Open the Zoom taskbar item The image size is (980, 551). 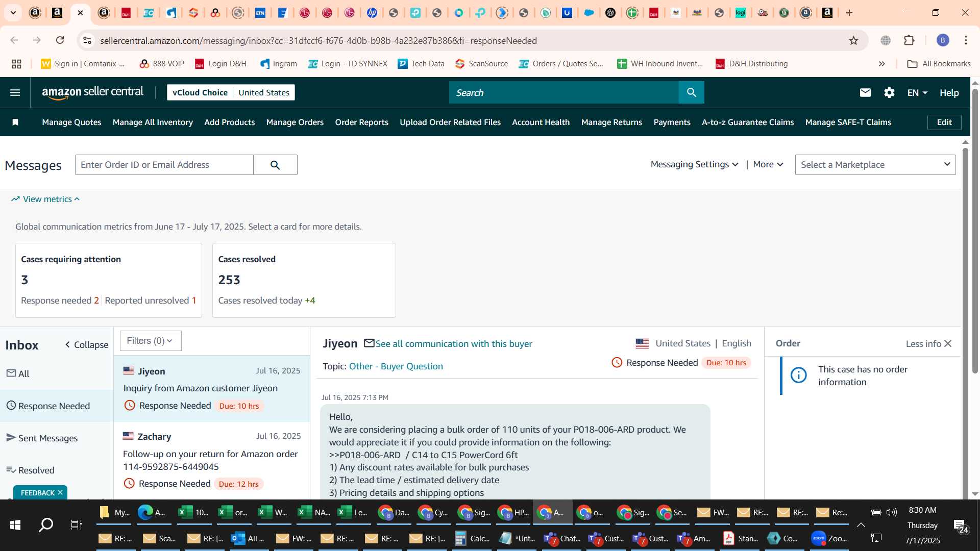[829, 538]
